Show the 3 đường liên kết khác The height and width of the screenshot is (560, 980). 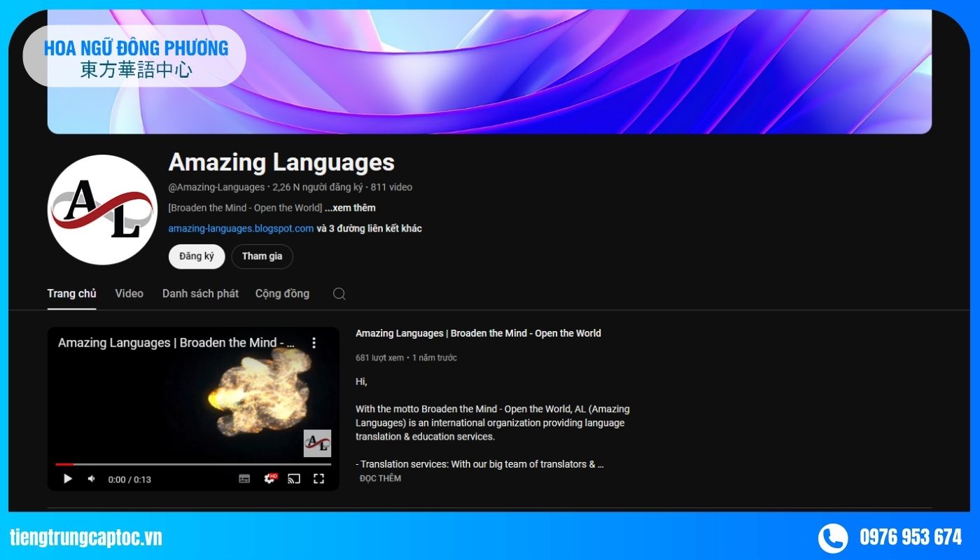coord(370,228)
